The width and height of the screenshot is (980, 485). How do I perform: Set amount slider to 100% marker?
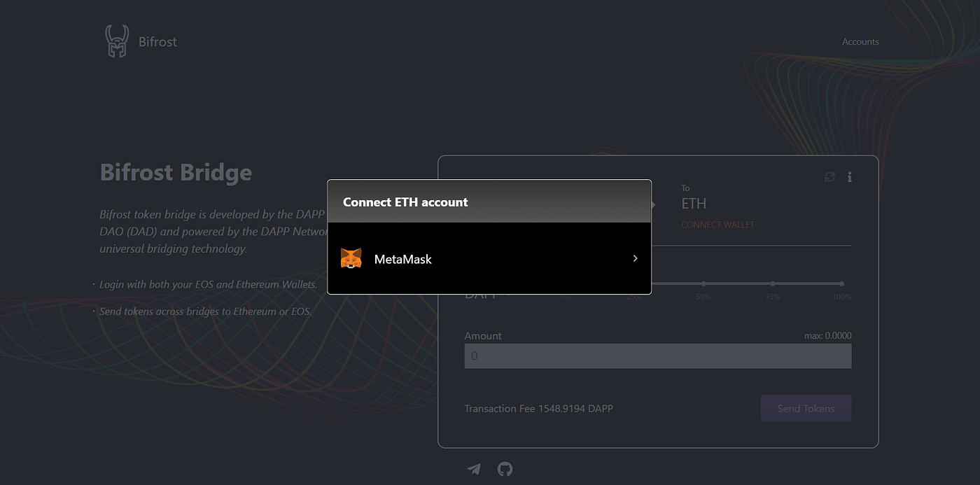click(x=841, y=283)
